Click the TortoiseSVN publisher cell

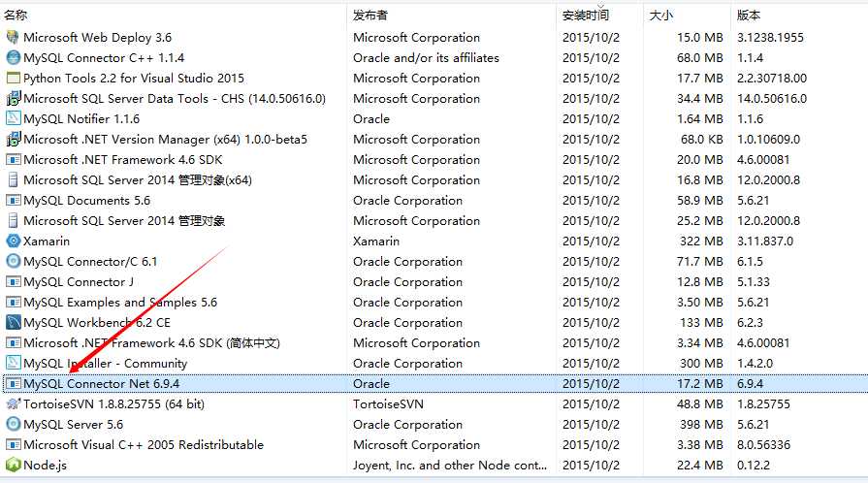click(389, 403)
